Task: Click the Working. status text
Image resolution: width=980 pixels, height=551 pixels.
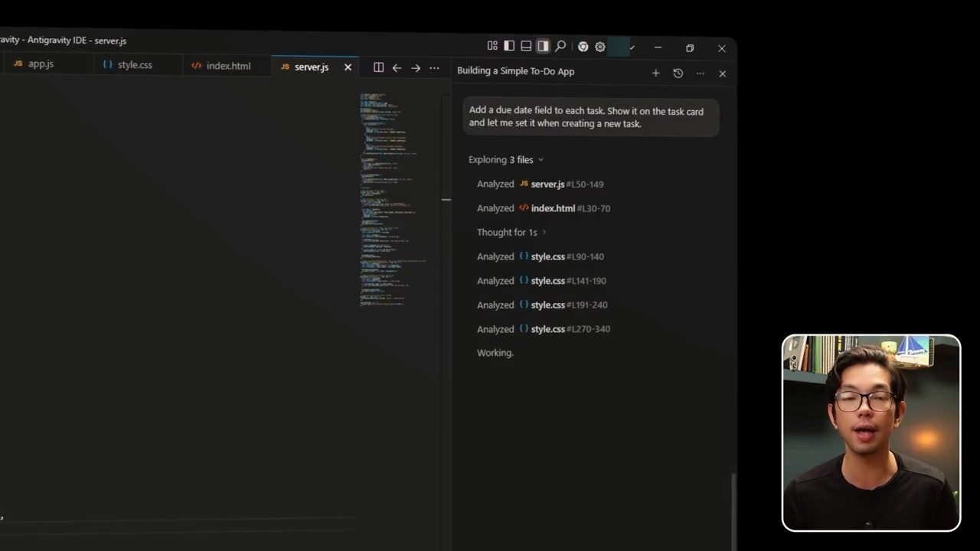Action: pos(495,353)
